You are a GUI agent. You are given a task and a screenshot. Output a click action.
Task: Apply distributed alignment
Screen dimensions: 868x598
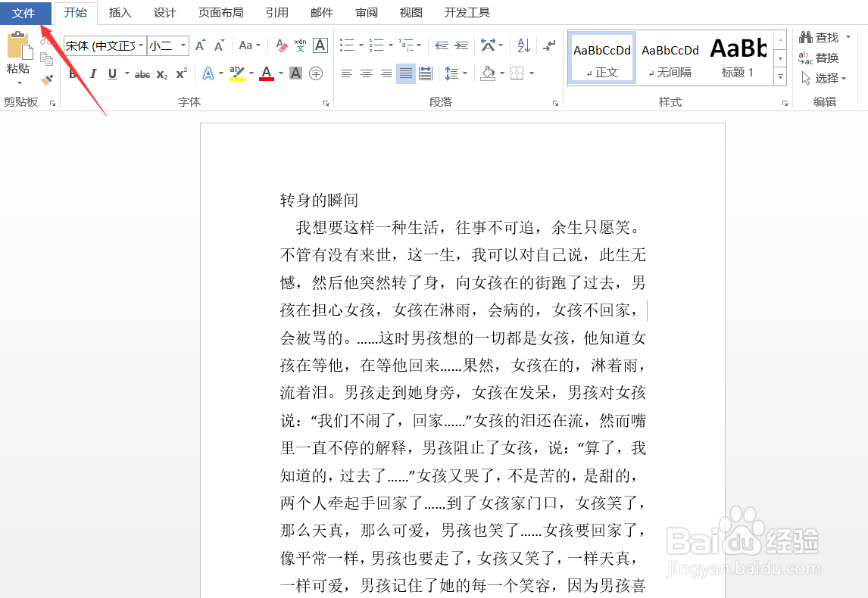pyautogui.click(x=426, y=73)
